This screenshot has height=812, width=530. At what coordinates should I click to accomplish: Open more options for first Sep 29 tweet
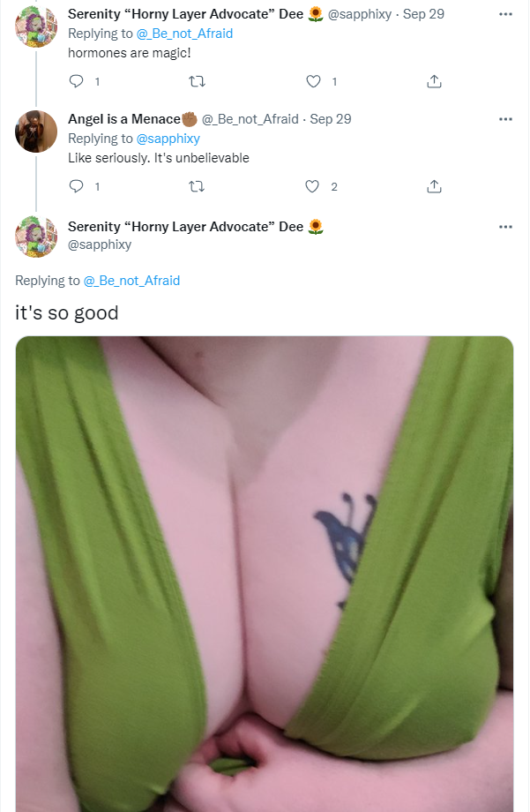505,14
